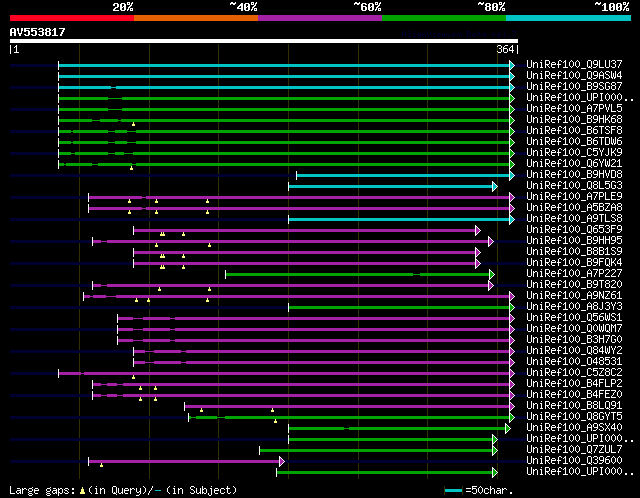This screenshot has height=498, width=640.
Task: Click the cyan arrowhead ending the B9HVD8 alignment
Action: click(x=512, y=176)
